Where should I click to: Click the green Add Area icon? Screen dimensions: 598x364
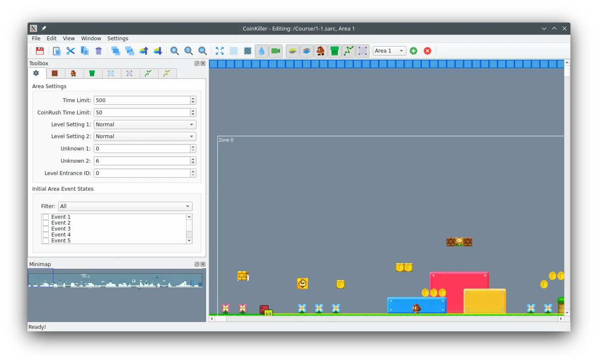[414, 51]
